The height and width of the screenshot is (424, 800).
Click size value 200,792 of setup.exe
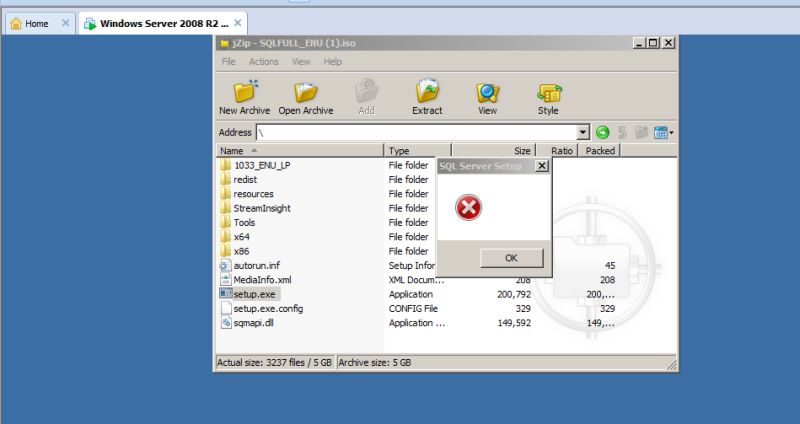[514, 294]
